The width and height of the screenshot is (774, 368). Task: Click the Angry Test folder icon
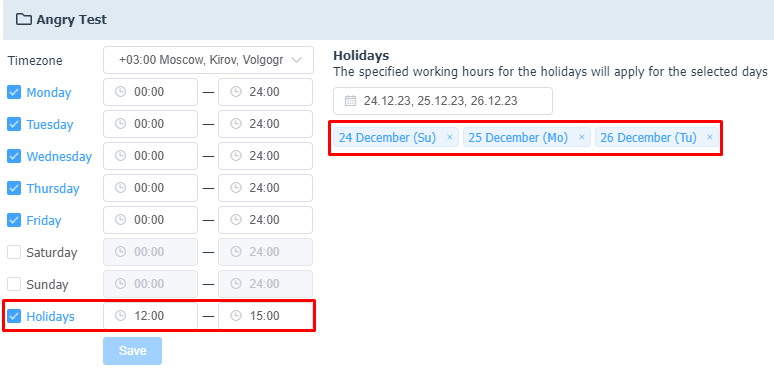click(23, 20)
